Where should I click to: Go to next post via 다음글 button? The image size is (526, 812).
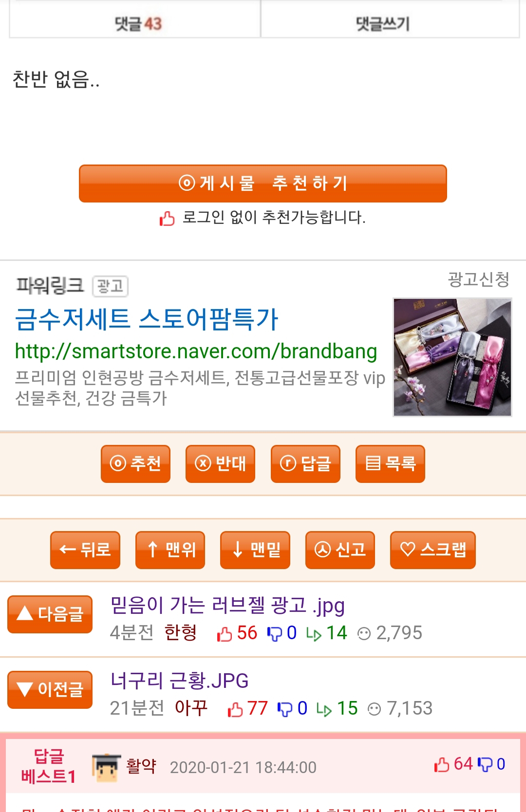[50, 614]
